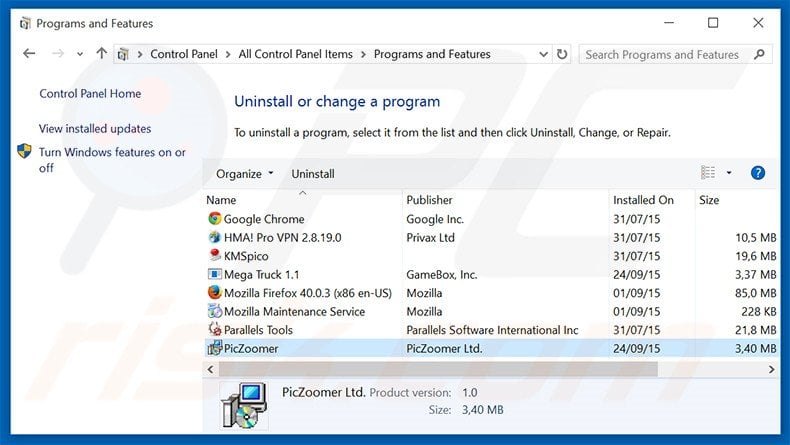The image size is (790, 445).
Task: Click the KMSpico program icon
Action: (215, 255)
